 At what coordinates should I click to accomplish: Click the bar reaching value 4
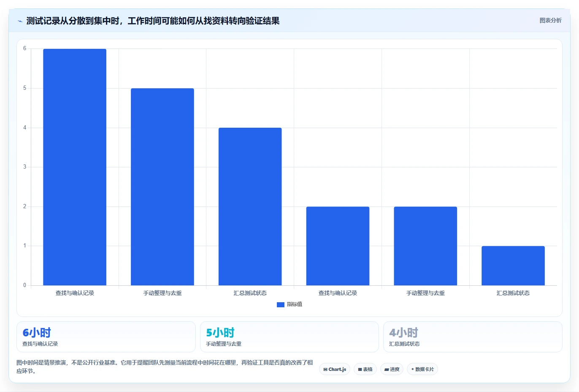pos(250,207)
